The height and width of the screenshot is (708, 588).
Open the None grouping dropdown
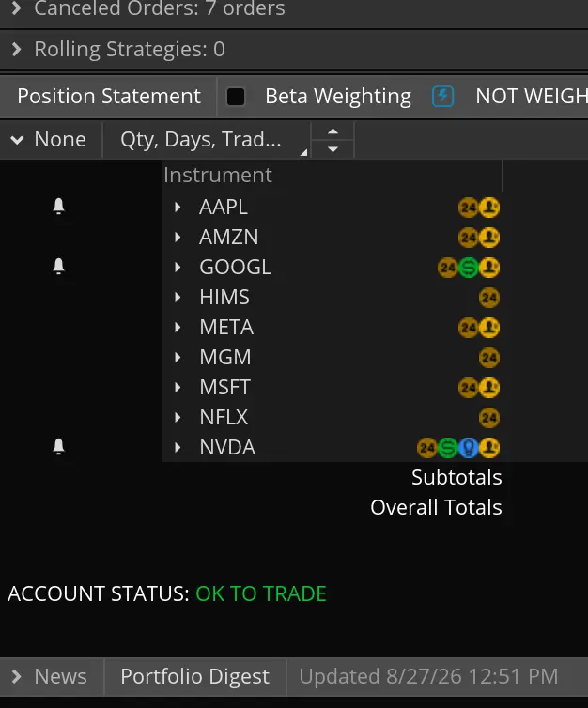coord(49,140)
